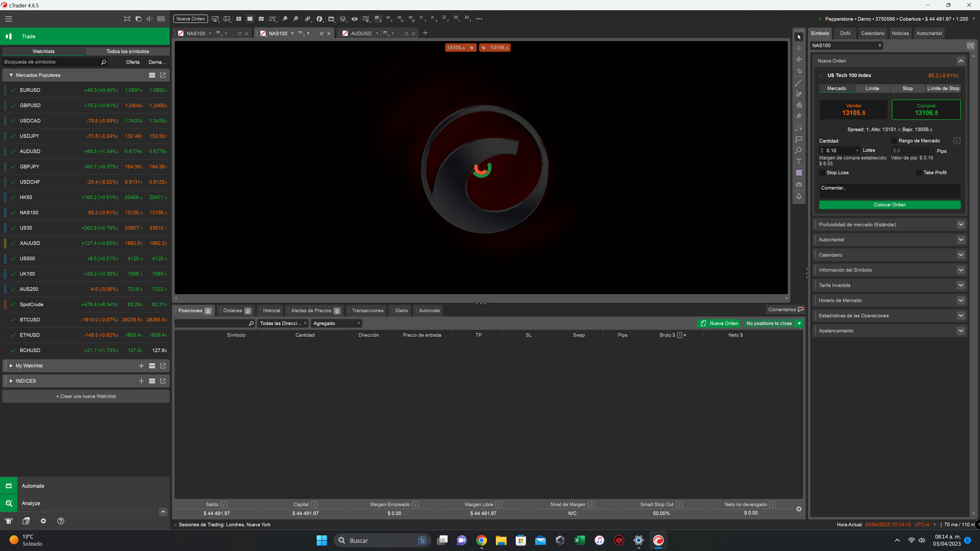
Task: Enable the Rango de Mercado checkbox
Action: (x=894, y=141)
